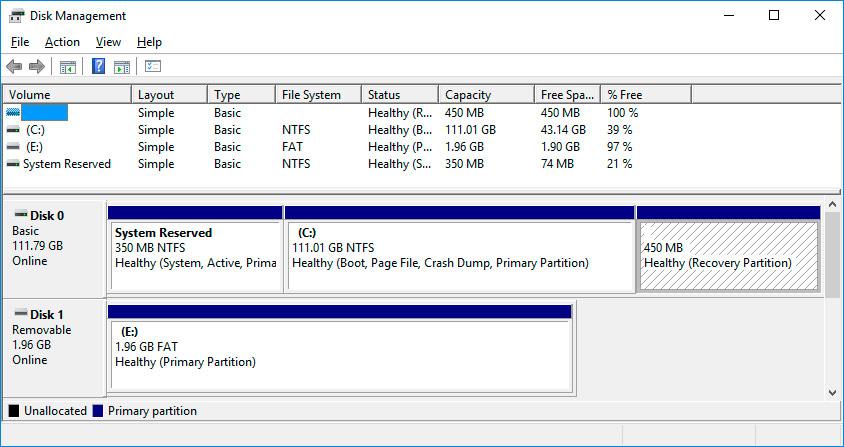
Task: Click the 'Primary partition' legend label
Action: click(152, 411)
